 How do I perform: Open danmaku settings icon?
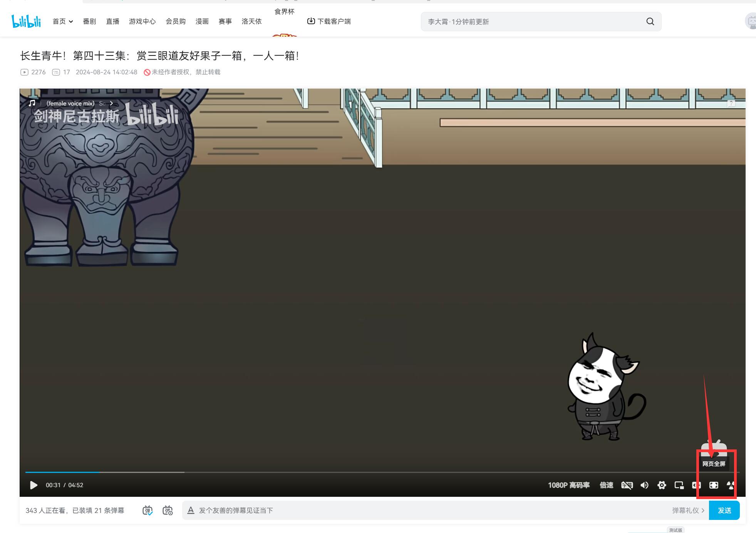pos(168,510)
